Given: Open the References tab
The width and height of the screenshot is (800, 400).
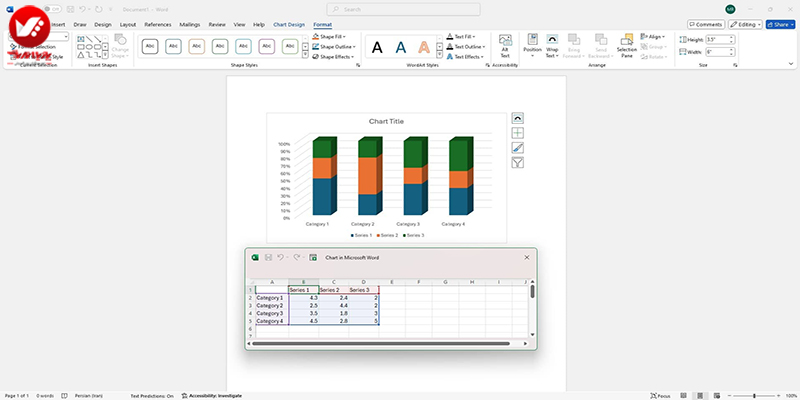Looking at the screenshot, I should [158, 24].
